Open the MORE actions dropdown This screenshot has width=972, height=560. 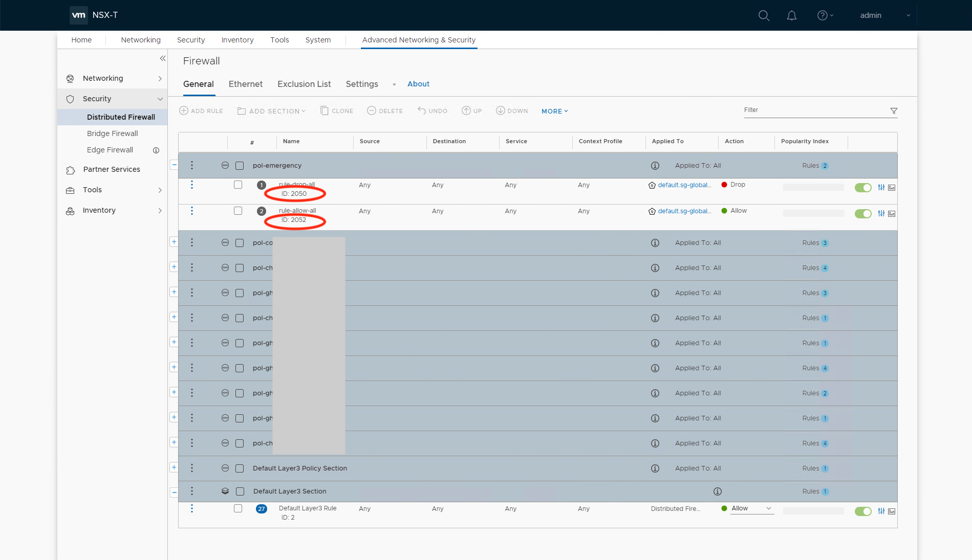554,111
